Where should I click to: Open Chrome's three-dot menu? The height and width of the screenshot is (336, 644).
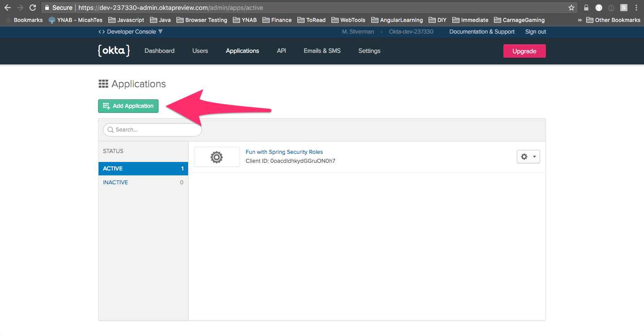click(x=636, y=8)
